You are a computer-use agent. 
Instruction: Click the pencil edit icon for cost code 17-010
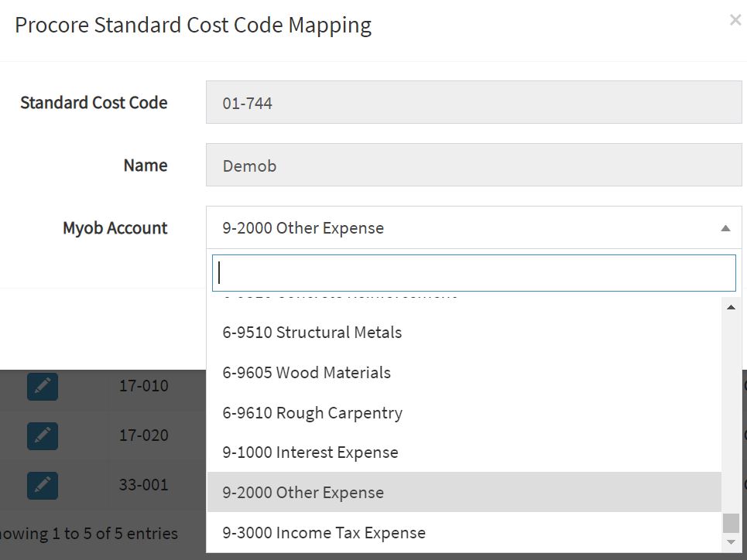click(42, 387)
